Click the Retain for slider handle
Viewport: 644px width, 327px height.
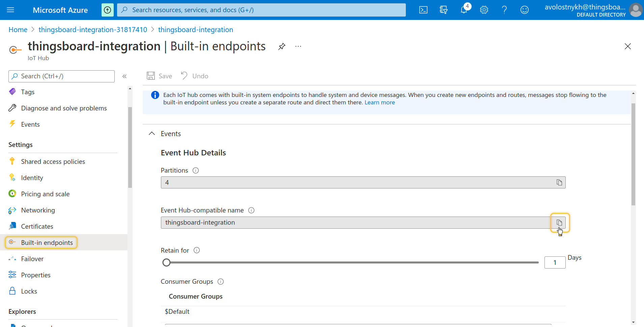pos(166,262)
